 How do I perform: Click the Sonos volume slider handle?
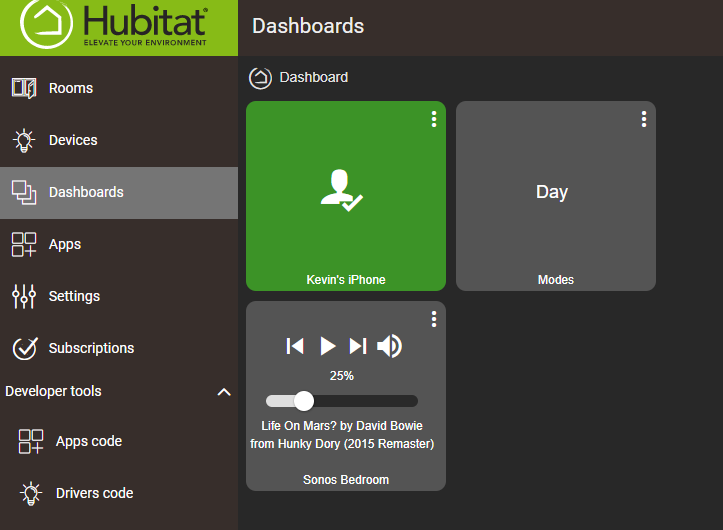(x=304, y=401)
